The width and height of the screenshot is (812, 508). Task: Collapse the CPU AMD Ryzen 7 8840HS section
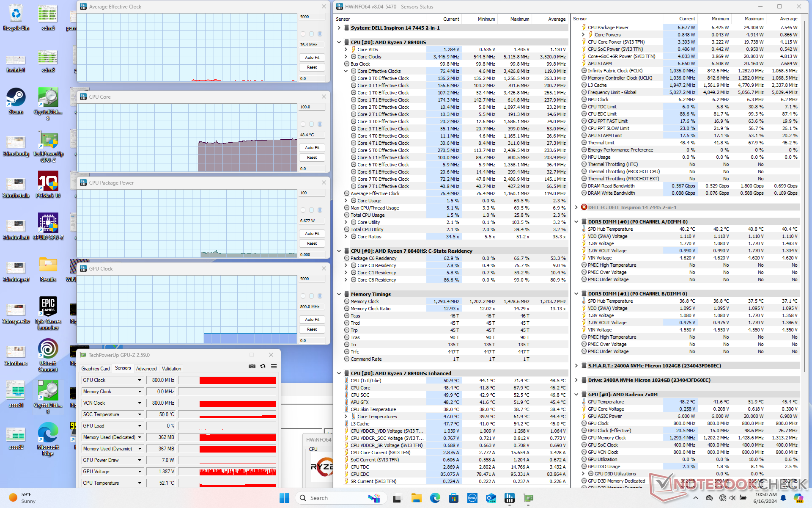coord(339,42)
